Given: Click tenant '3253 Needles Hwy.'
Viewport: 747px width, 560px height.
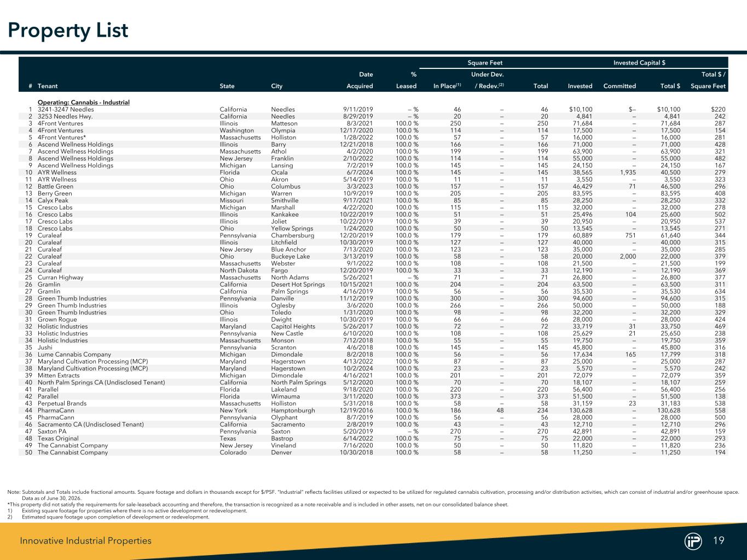Looking at the screenshot, I should pos(65,116).
